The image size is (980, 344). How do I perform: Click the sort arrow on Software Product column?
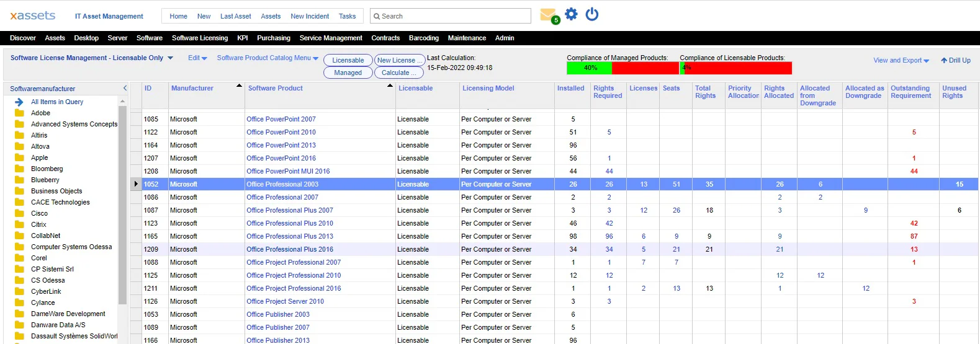tap(390, 86)
